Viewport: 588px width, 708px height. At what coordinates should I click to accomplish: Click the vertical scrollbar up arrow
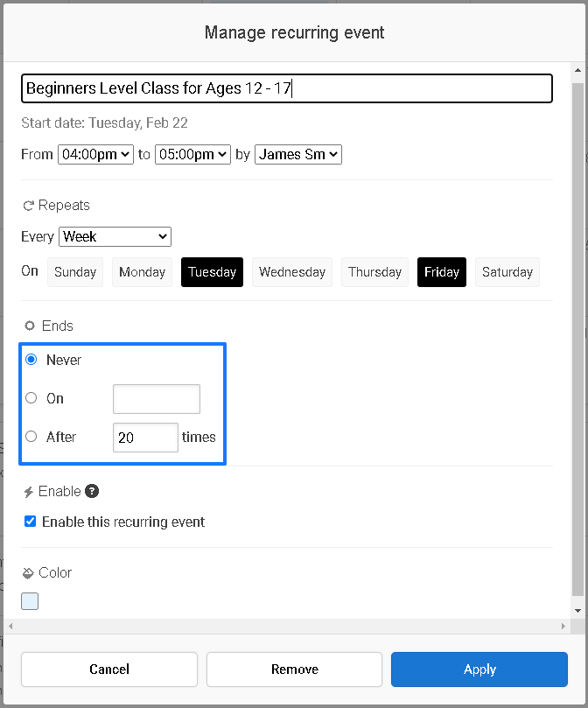point(577,70)
